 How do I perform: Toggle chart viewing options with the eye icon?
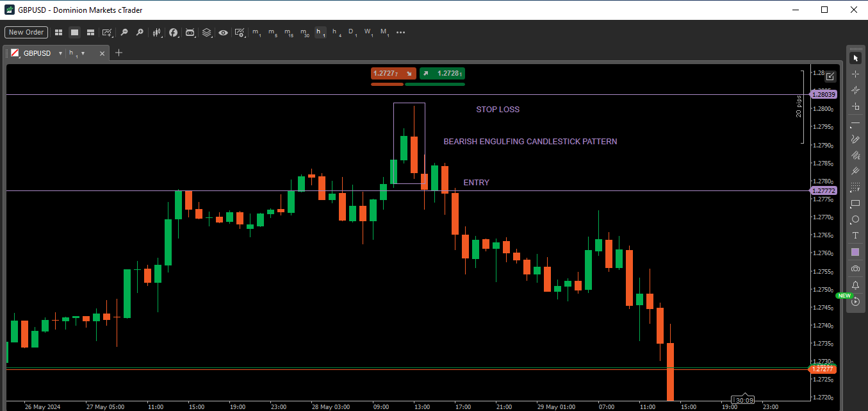pyautogui.click(x=223, y=32)
